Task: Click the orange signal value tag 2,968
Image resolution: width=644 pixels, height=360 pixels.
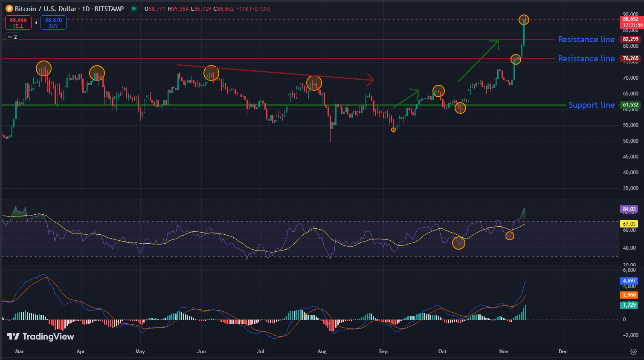Action: point(629,295)
